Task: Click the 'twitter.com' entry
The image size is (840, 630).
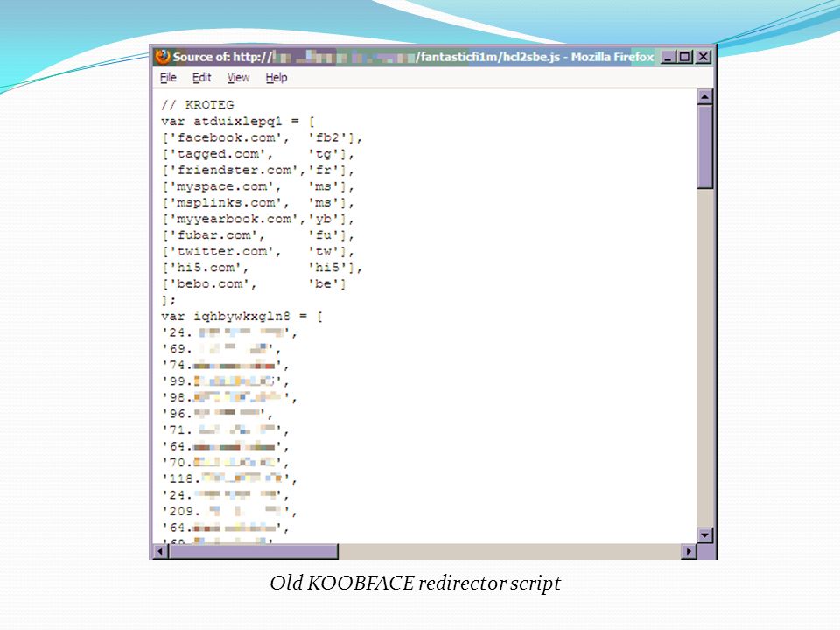Action: pos(257,252)
